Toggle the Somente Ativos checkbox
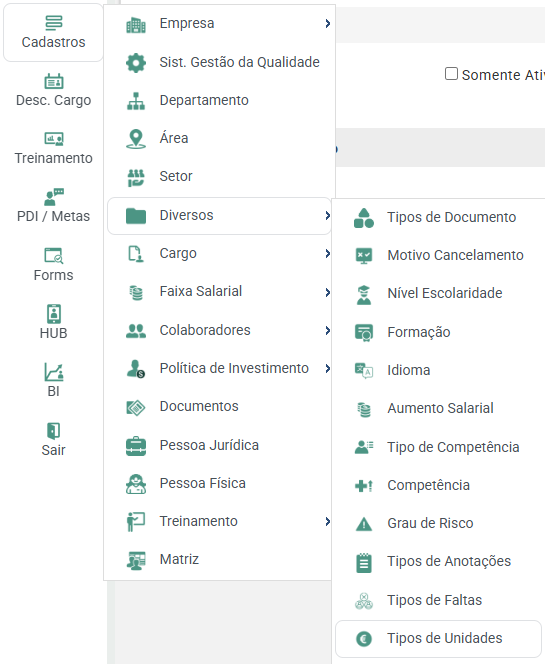The height and width of the screenshot is (664, 545). pos(451,74)
